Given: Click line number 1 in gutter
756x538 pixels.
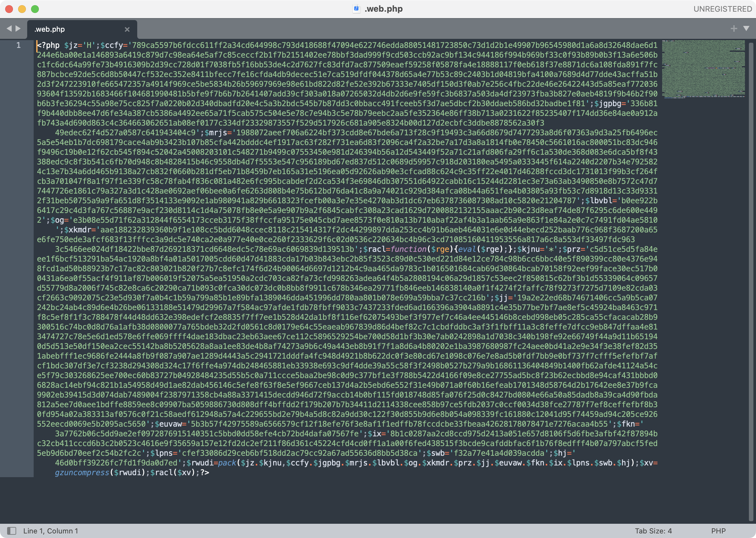Looking at the screenshot, I should [18, 45].
